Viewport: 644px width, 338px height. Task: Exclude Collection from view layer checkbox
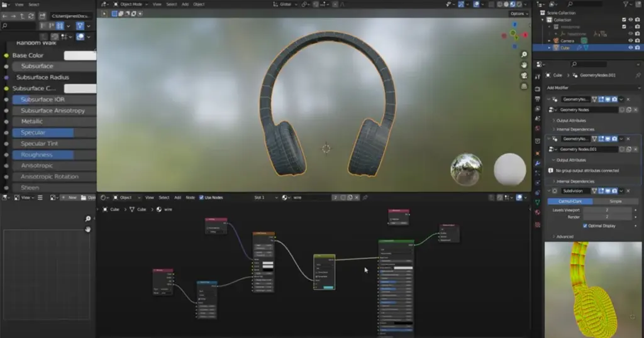[624, 19]
